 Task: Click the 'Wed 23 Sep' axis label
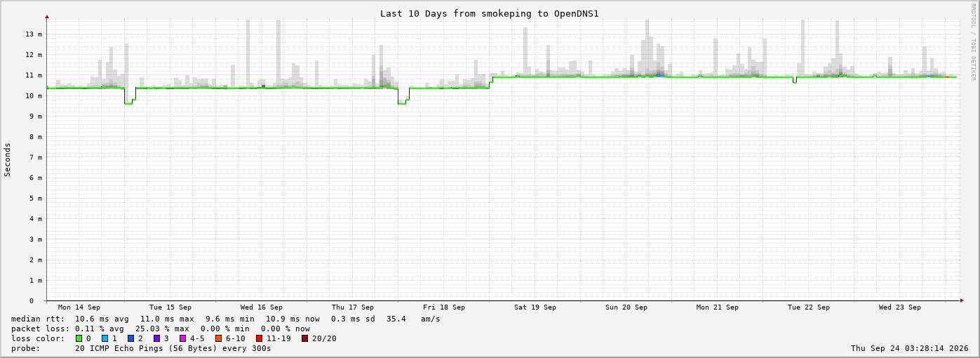[x=900, y=307]
